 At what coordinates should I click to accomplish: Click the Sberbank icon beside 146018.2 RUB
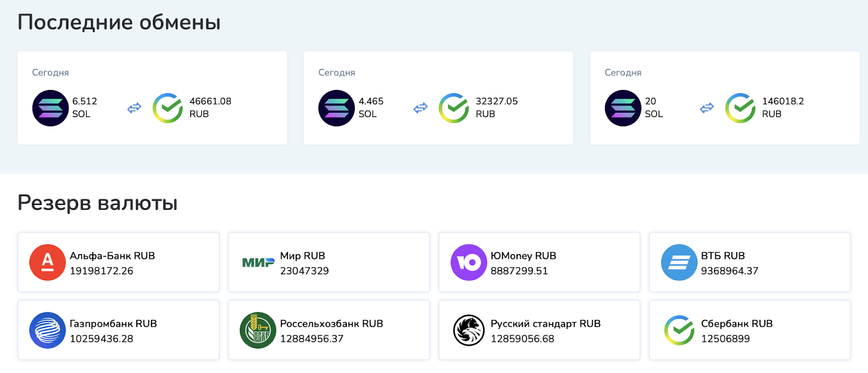click(741, 108)
